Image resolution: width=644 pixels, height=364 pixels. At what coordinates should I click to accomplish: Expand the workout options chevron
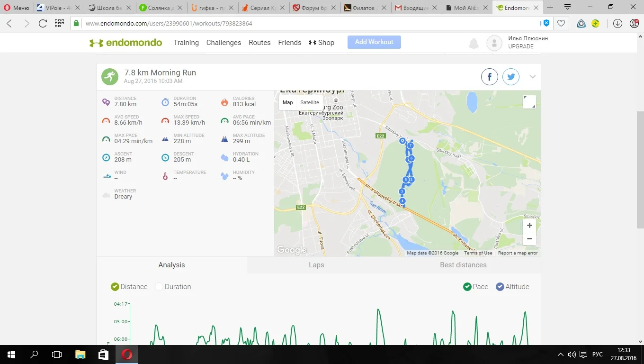pos(533,77)
